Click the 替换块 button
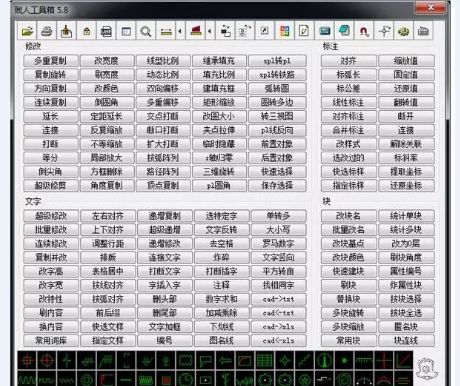 pyautogui.click(x=349, y=299)
